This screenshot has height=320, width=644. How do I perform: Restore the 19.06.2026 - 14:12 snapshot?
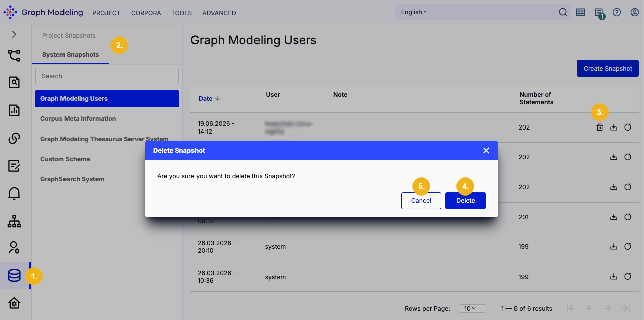(628, 127)
